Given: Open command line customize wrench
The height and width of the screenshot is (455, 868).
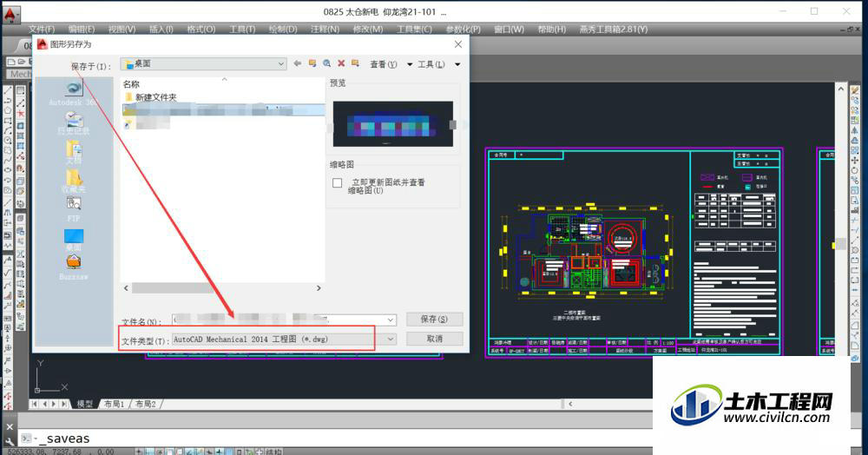Looking at the screenshot, I should [10, 442].
